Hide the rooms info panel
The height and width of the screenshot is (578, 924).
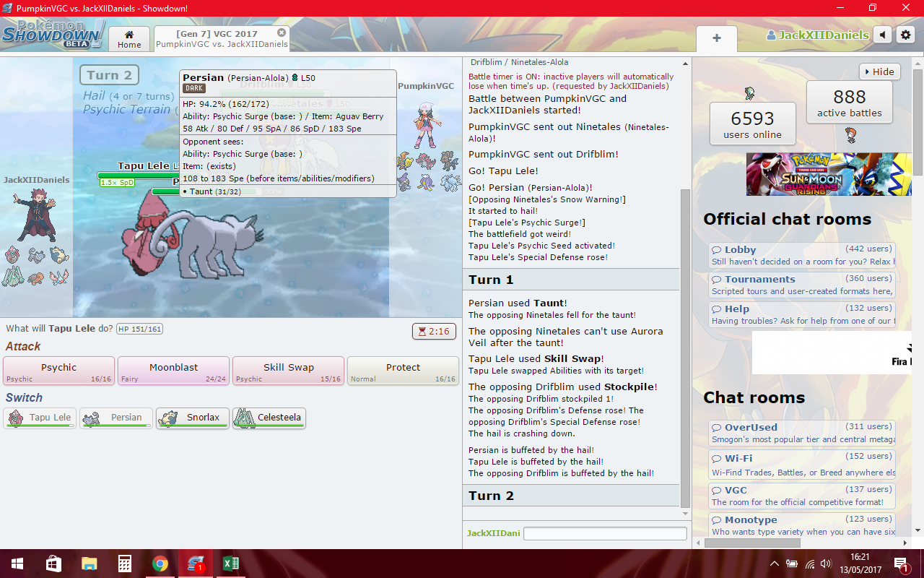(x=880, y=72)
